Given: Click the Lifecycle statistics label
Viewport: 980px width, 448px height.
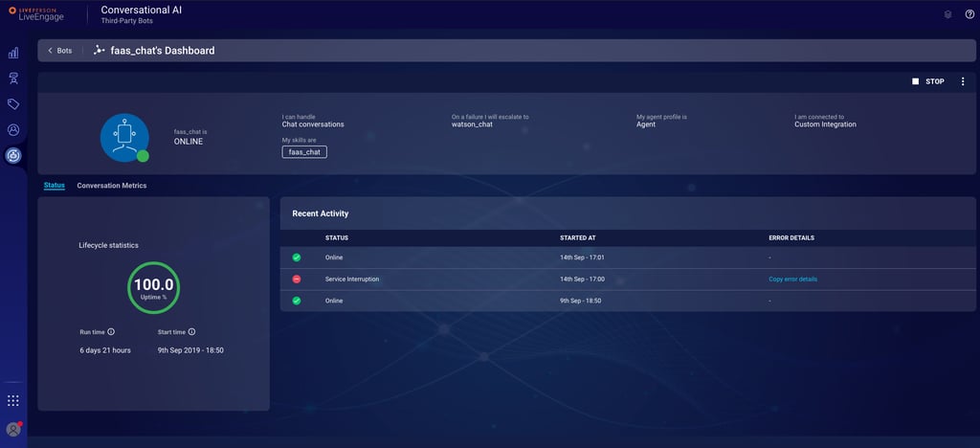Looking at the screenshot, I should [x=109, y=246].
